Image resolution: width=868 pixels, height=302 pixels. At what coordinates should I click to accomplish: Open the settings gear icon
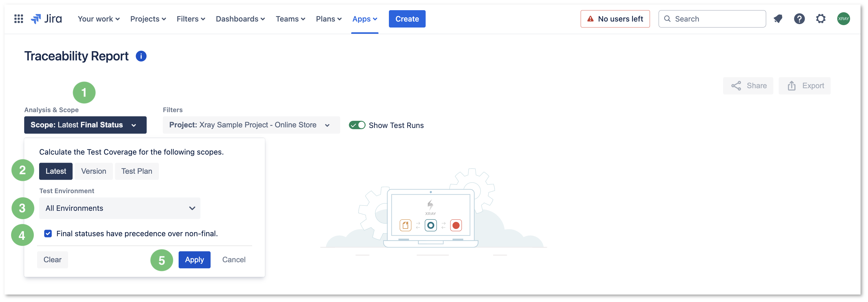pyautogui.click(x=821, y=19)
